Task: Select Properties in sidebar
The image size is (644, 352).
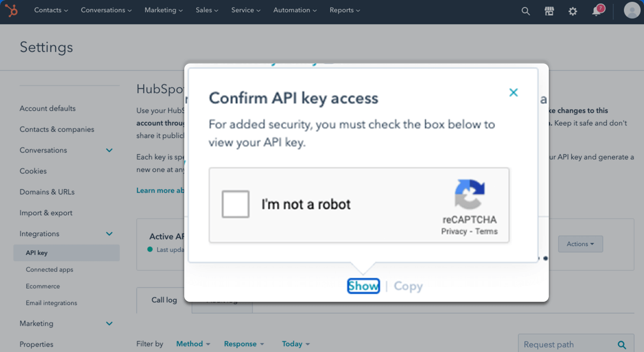Action: (37, 344)
